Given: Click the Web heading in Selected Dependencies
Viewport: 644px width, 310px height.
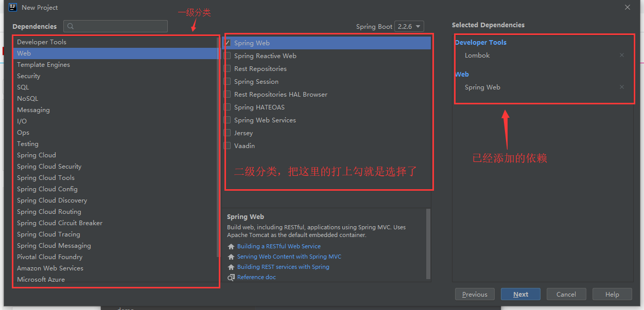Looking at the screenshot, I should click(462, 74).
